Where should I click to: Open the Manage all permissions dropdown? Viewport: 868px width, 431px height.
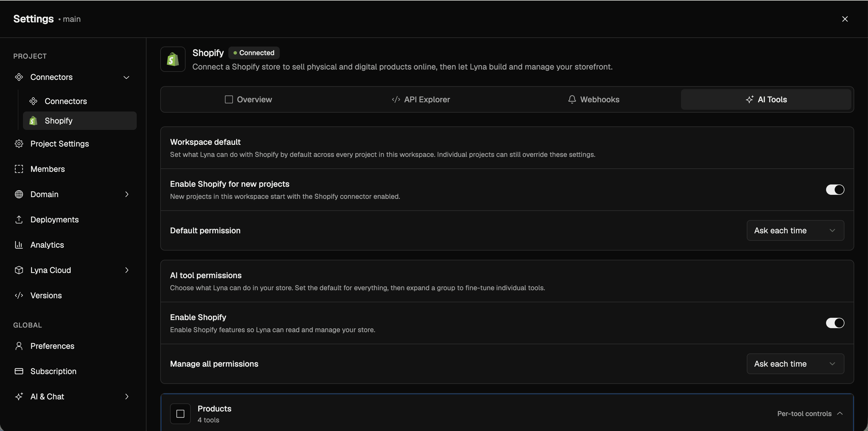click(795, 364)
